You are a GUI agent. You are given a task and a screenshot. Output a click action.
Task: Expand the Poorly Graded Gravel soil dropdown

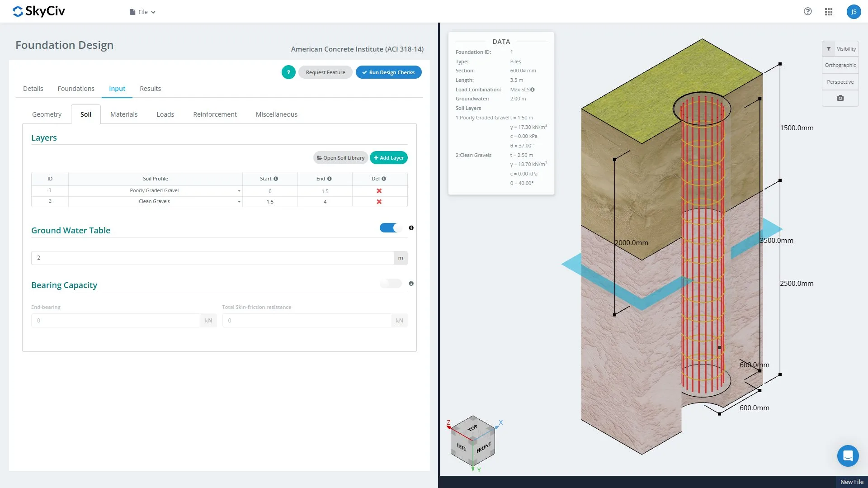point(239,191)
